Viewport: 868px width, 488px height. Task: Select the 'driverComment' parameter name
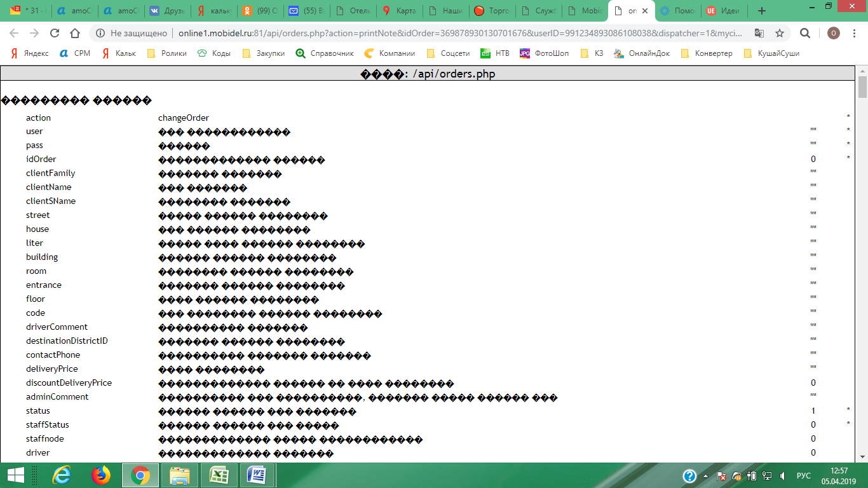coord(57,327)
